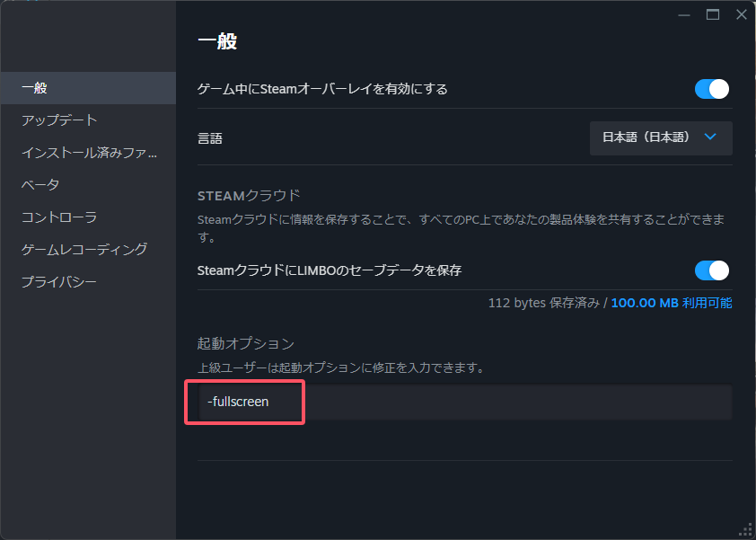
Task: Disable the in-game Steam overlay toggle
Action: coord(711,89)
